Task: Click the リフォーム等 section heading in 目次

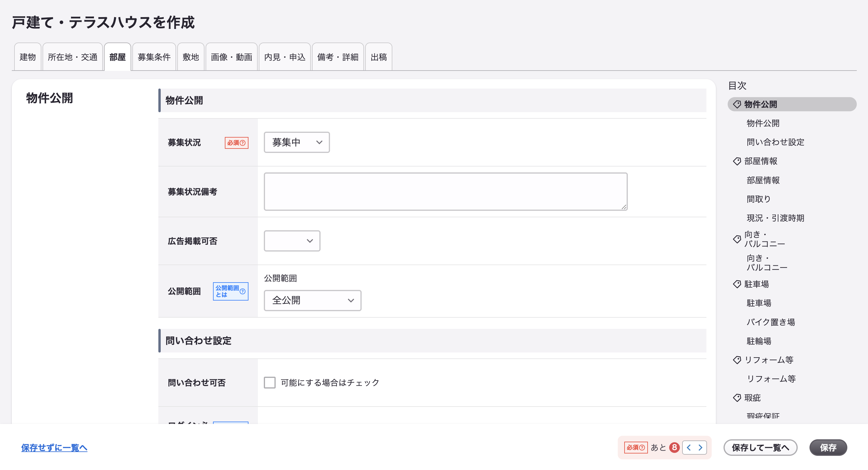Action: tap(769, 360)
